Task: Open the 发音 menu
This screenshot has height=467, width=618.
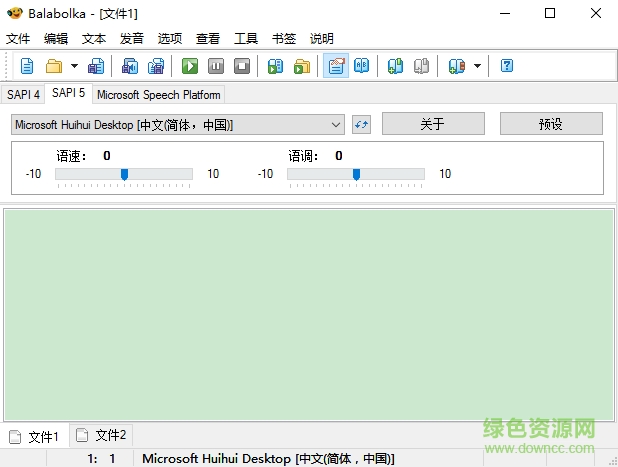Action: tap(132, 39)
